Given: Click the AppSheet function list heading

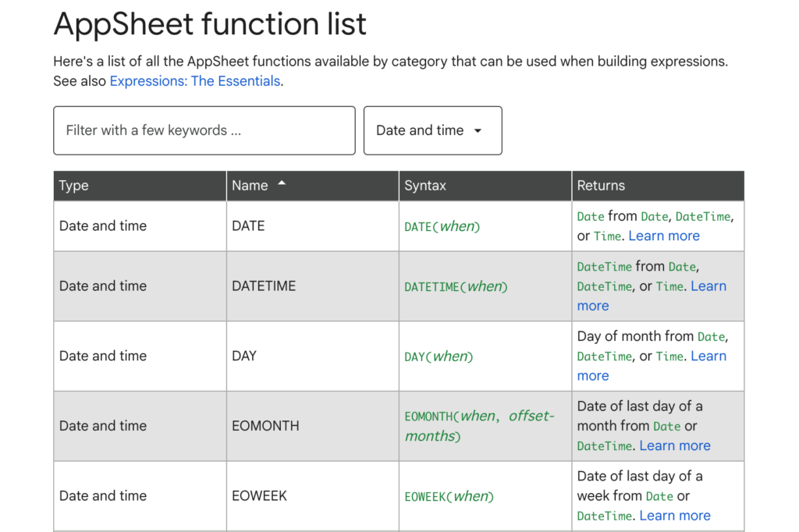Looking at the screenshot, I should (x=210, y=24).
